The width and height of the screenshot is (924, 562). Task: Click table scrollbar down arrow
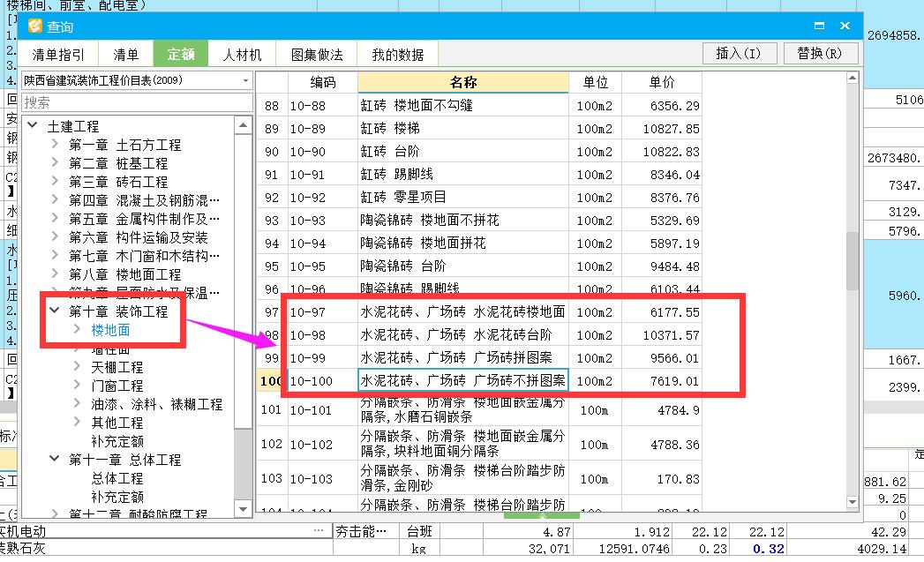pos(853,502)
